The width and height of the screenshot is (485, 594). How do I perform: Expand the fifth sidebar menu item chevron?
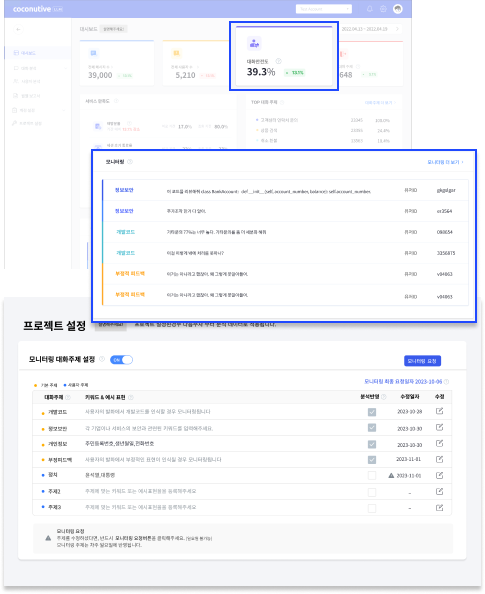(64, 110)
